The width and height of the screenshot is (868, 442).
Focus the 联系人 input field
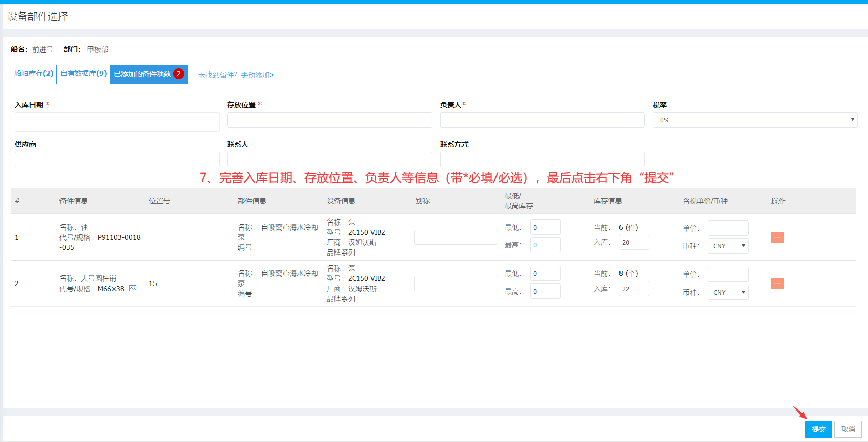329,160
